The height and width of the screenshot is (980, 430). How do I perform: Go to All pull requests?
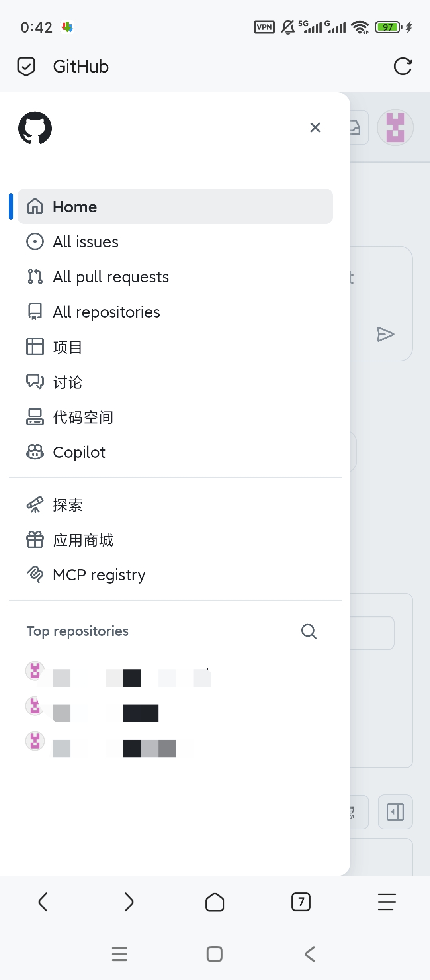coord(175,277)
